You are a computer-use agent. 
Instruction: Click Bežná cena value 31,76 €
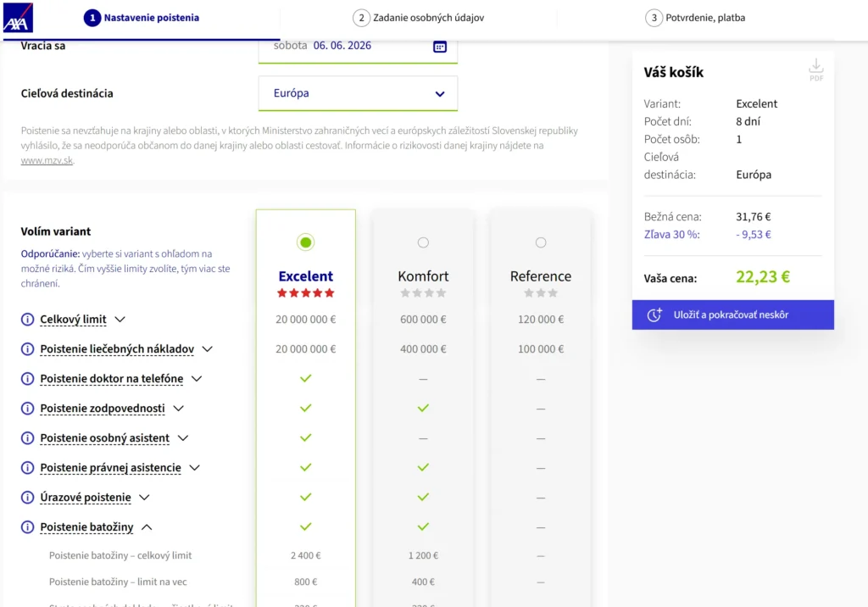[x=754, y=216]
